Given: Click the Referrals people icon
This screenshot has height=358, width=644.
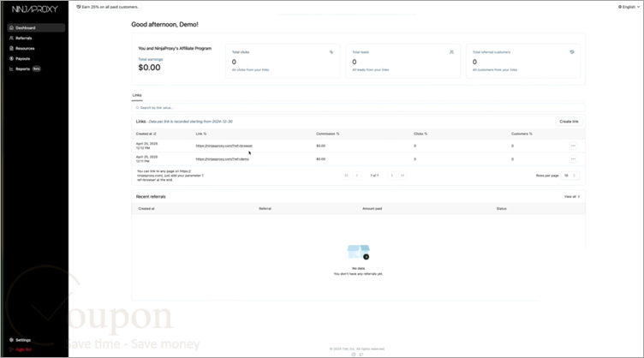Looking at the screenshot, I should pyautogui.click(x=11, y=39).
